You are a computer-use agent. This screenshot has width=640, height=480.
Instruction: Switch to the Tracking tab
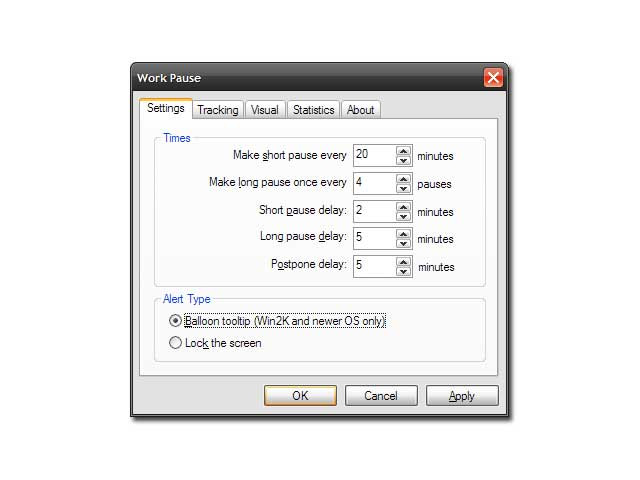pos(218,110)
